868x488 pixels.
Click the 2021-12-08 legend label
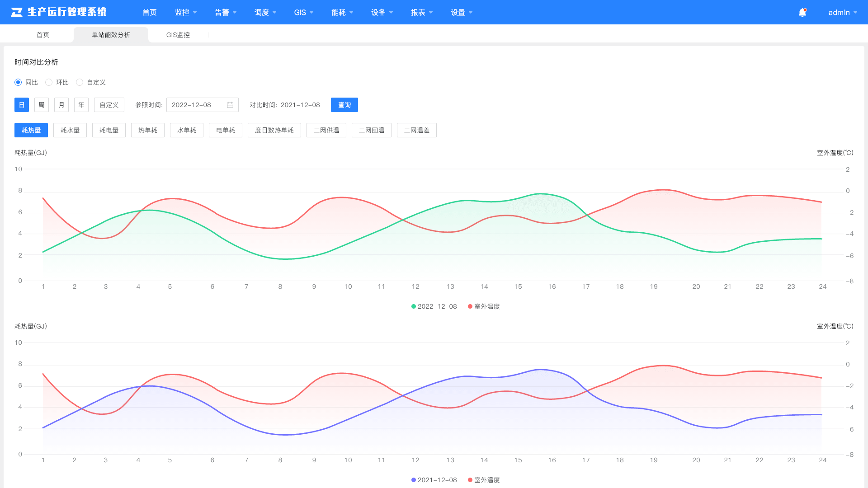click(437, 480)
